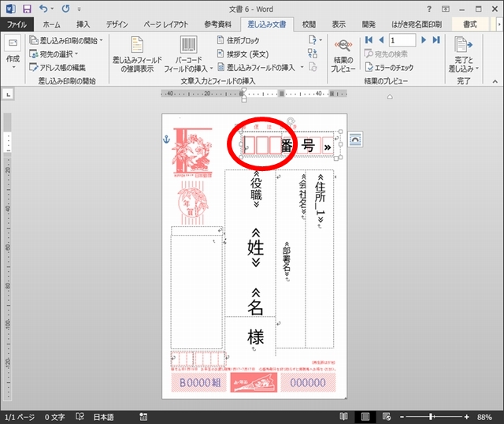Viewport: 504px width, 424px height.
Task: Select Print Layout view icon
Action: tap(365, 417)
